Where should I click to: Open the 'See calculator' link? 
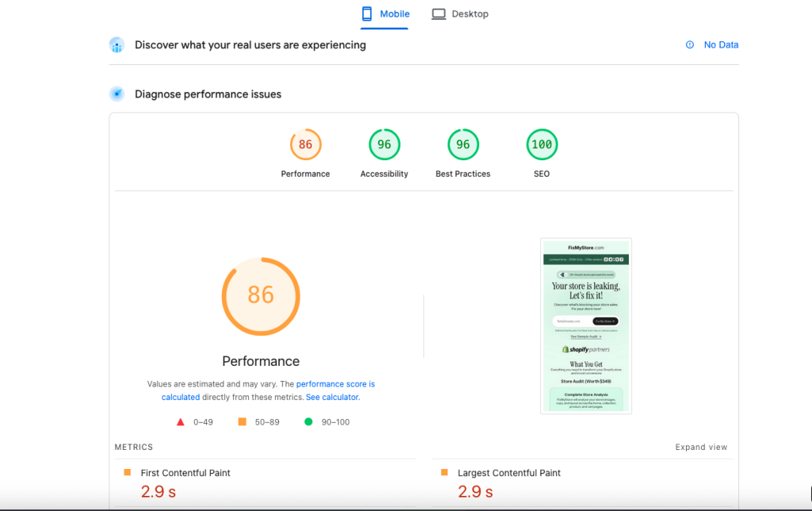(x=331, y=397)
